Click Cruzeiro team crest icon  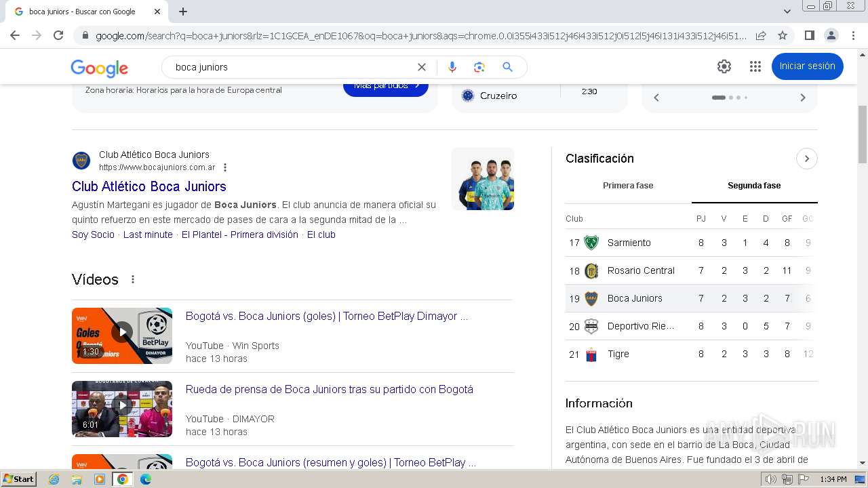[468, 96]
